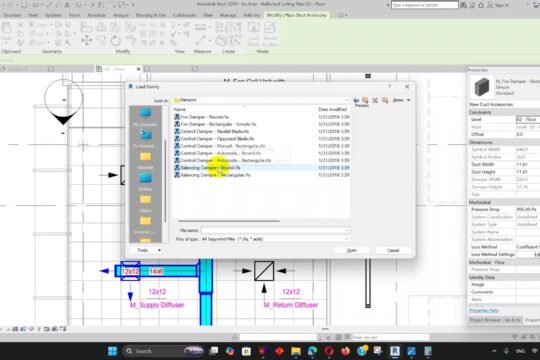This screenshot has height=360, width=540.
Task: Click the delete X icon in dialog toolbar
Action: [x=375, y=100]
